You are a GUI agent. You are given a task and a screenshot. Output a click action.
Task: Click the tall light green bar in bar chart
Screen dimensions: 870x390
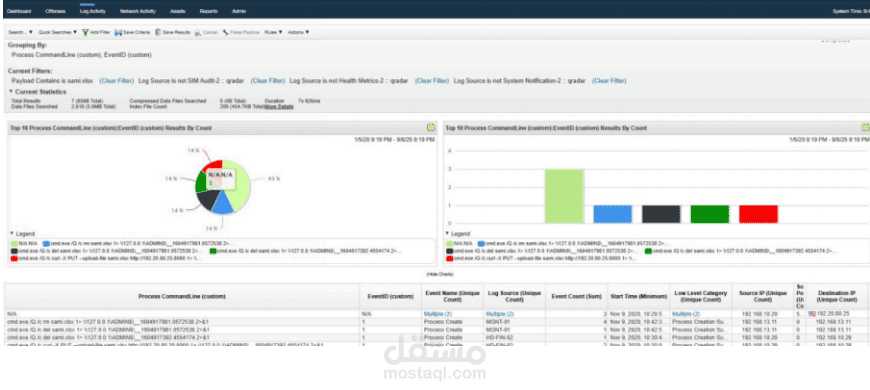click(564, 196)
